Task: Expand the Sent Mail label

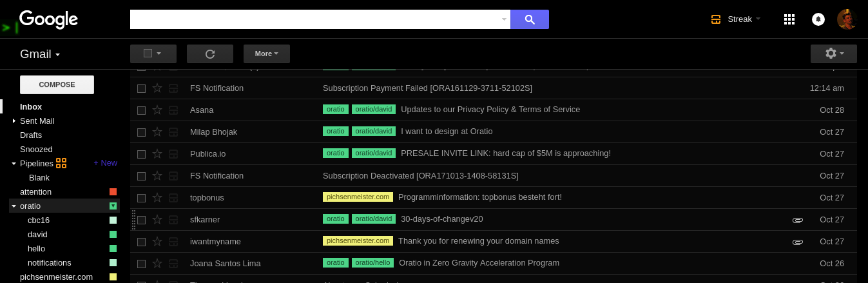Action: 14,121
